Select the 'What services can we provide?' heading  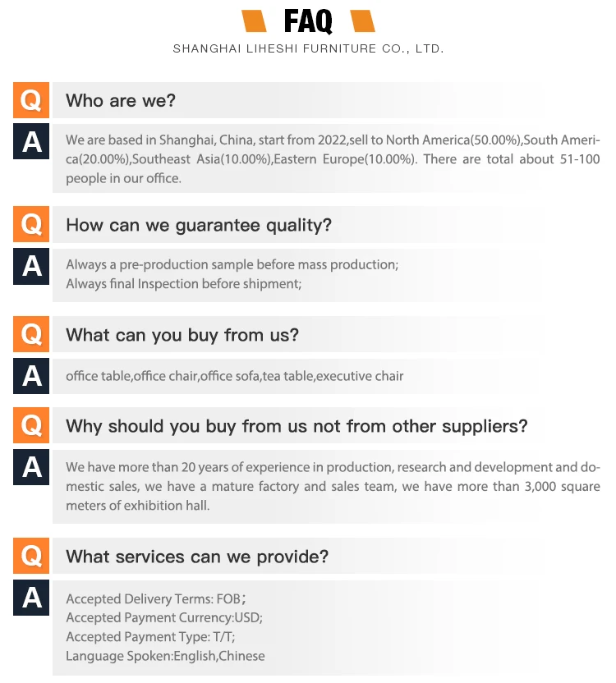coord(197,557)
